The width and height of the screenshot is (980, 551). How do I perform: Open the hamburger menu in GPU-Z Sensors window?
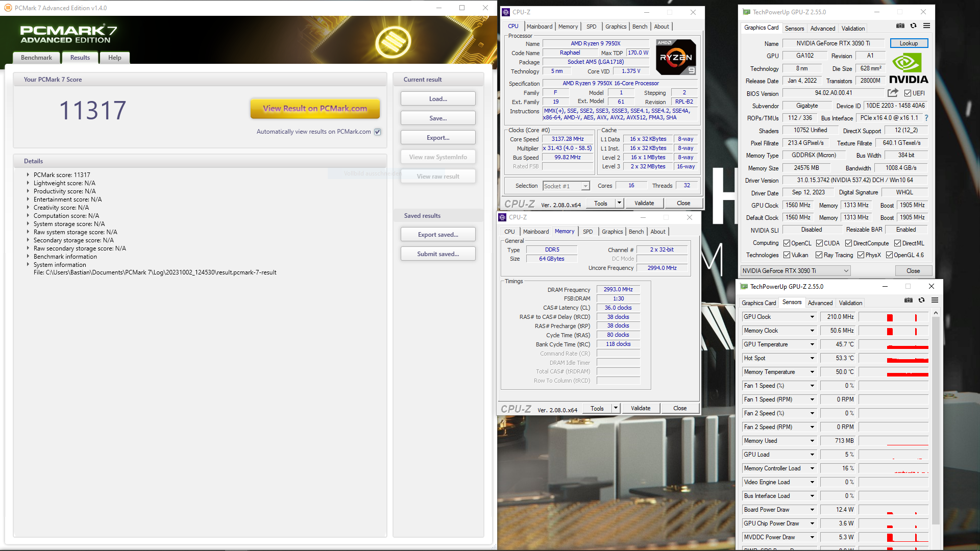[935, 300]
